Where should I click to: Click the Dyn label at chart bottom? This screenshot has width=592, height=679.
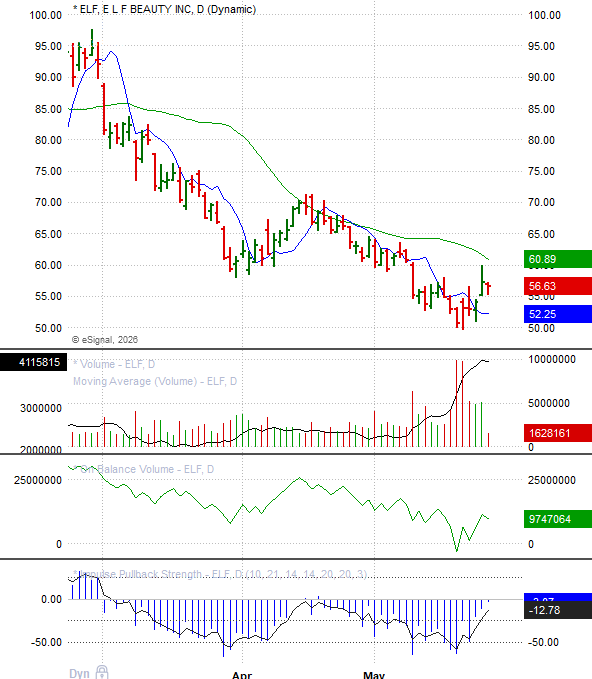pos(79,673)
